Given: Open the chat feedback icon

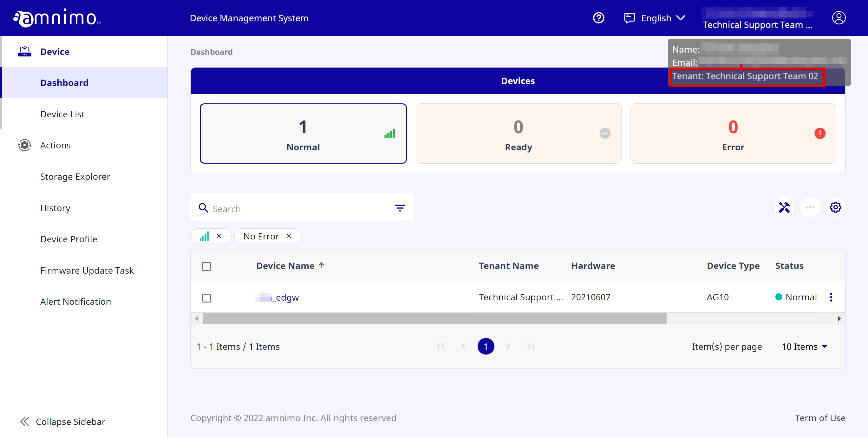Looking at the screenshot, I should [630, 18].
